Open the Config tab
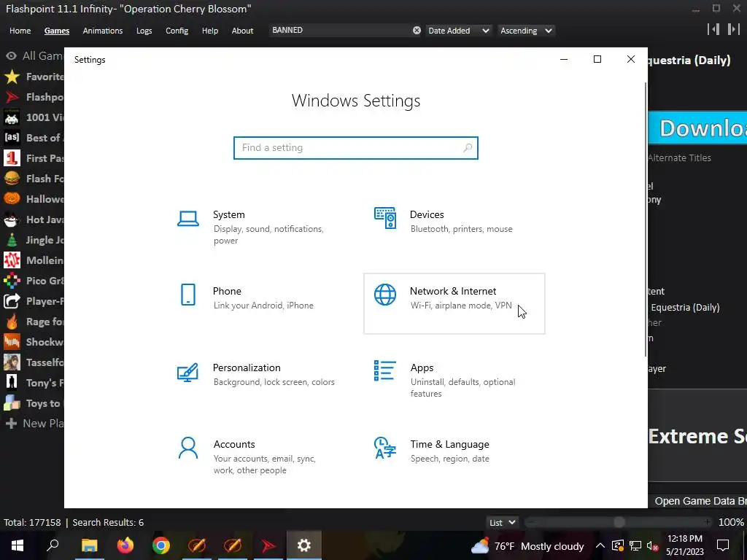Image resolution: width=747 pixels, height=560 pixels. tap(177, 31)
